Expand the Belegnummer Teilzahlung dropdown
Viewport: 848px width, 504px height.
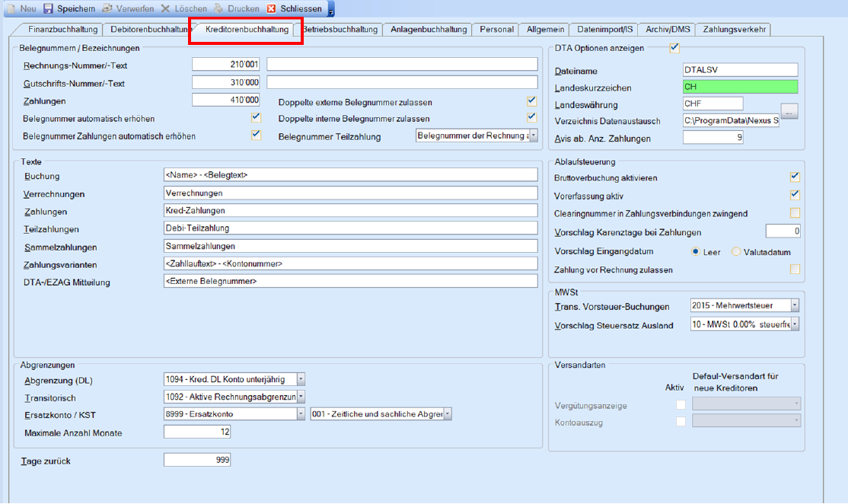pyautogui.click(x=533, y=136)
